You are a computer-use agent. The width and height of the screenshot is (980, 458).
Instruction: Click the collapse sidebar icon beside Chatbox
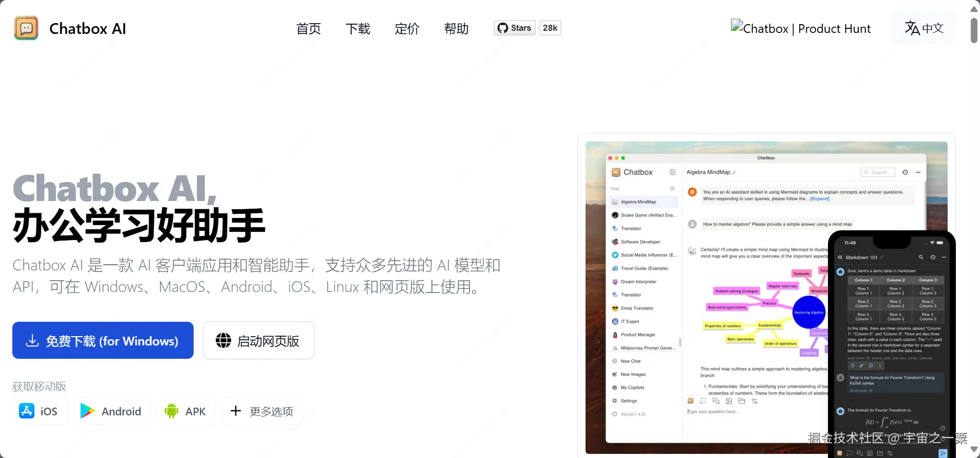[x=672, y=172]
